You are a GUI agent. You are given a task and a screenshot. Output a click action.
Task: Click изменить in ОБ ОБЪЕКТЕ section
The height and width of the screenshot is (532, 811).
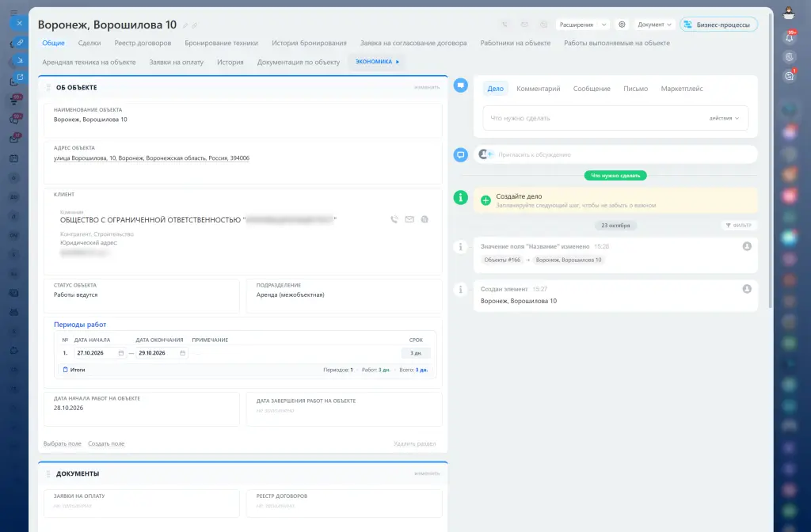[427, 87]
